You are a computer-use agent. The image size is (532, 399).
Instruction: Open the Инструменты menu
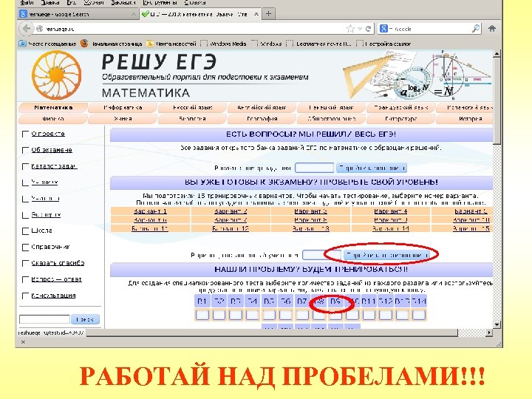[160, 3]
